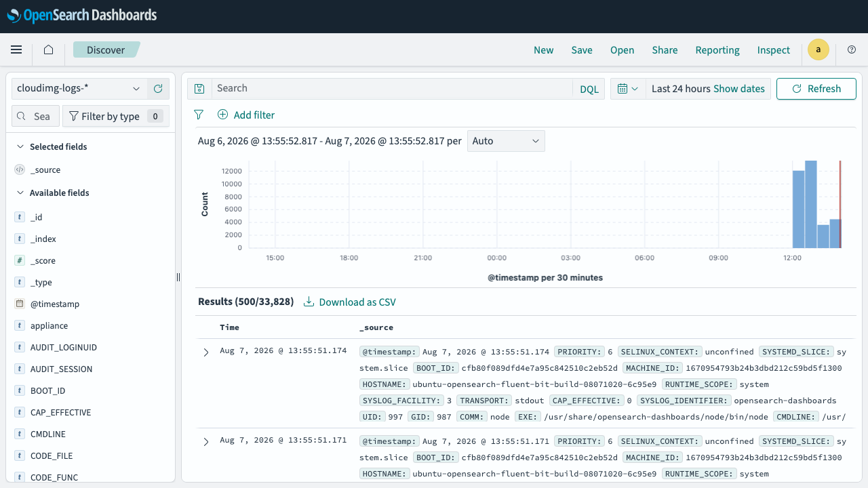Click the AUDIT_LOGINUID field type icon

20,348
